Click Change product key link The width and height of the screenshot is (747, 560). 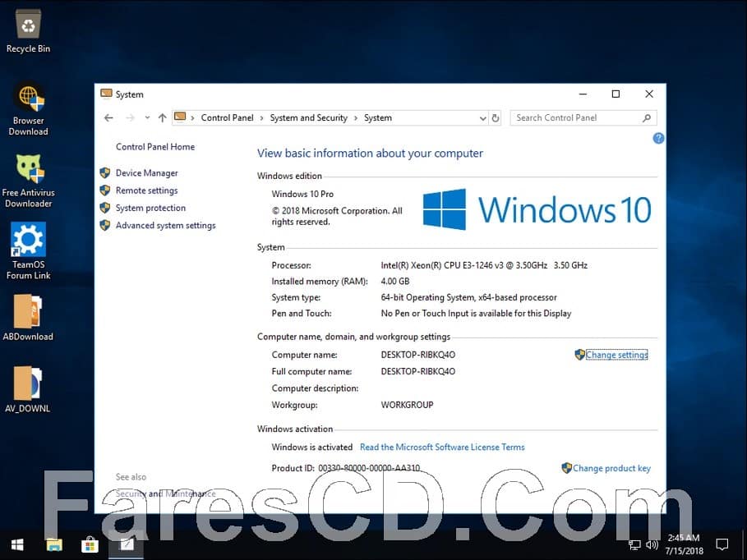[x=611, y=468]
